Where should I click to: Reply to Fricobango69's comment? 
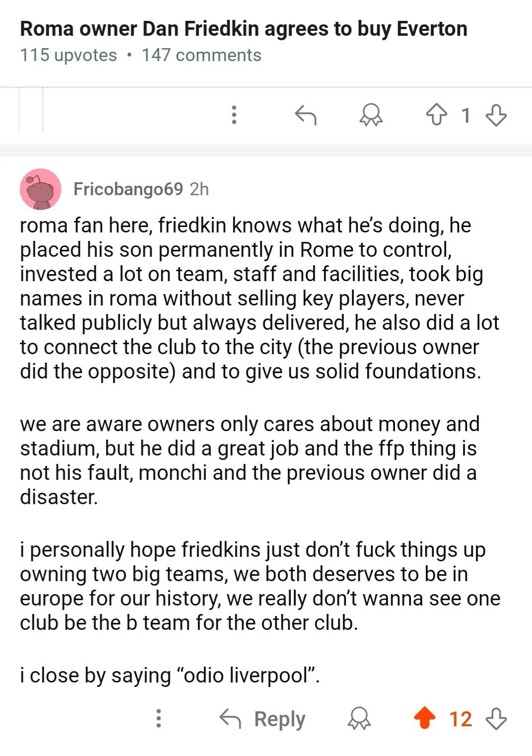pos(263,719)
